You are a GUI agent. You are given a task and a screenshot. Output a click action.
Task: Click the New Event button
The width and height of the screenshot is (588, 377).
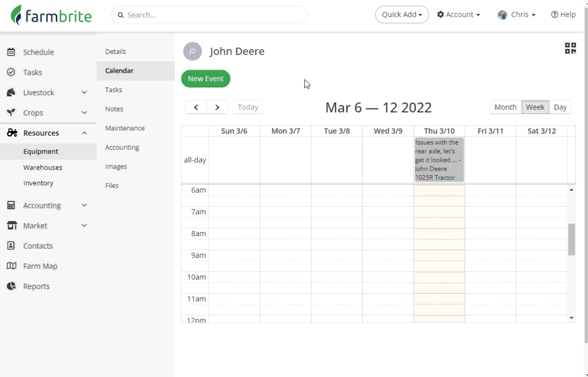pos(206,79)
